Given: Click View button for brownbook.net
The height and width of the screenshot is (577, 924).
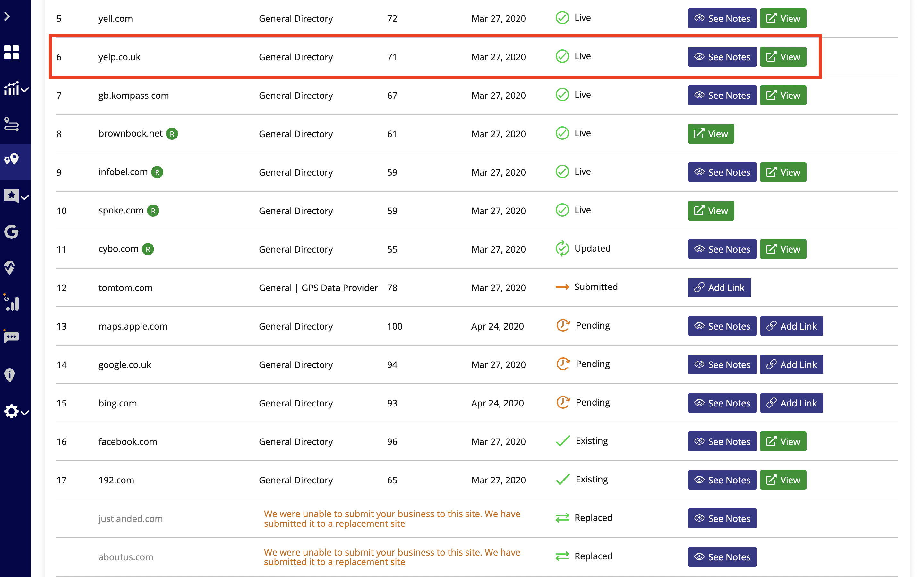Looking at the screenshot, I should click(711, 134).
